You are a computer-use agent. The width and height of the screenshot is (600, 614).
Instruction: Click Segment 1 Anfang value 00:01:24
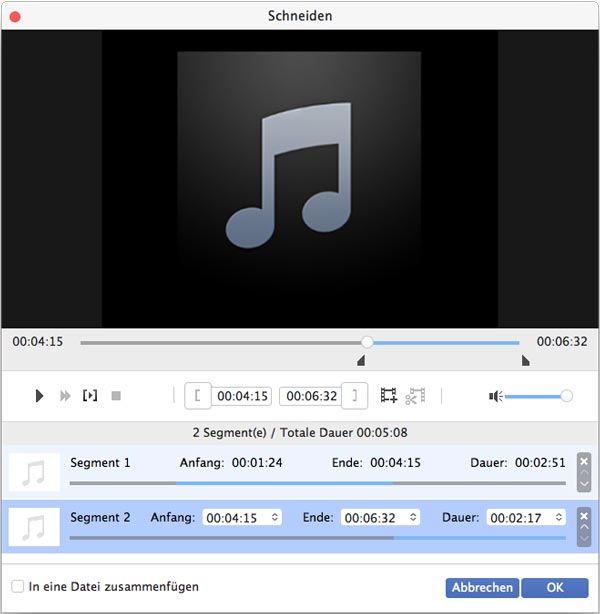pos(257,463)
